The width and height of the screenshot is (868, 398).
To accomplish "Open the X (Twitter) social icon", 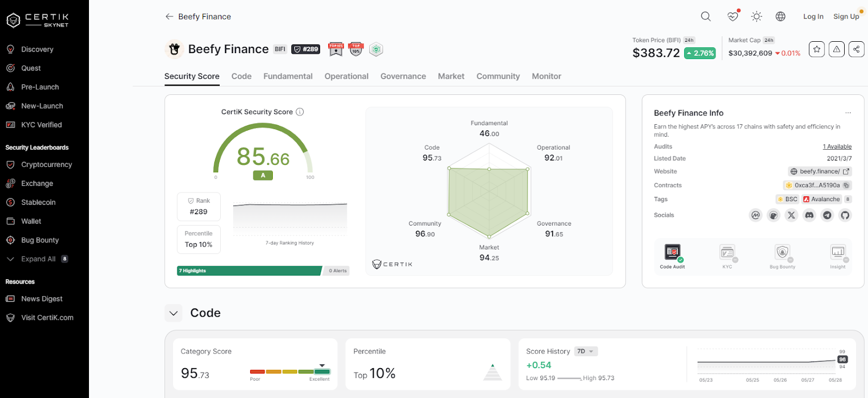I will coord(792,215).
